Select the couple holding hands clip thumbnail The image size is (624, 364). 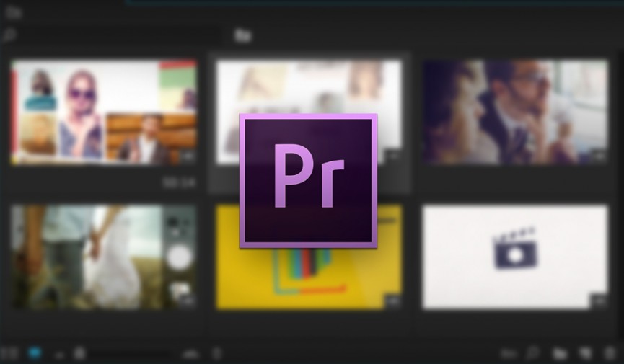click(x=104, y=257)
